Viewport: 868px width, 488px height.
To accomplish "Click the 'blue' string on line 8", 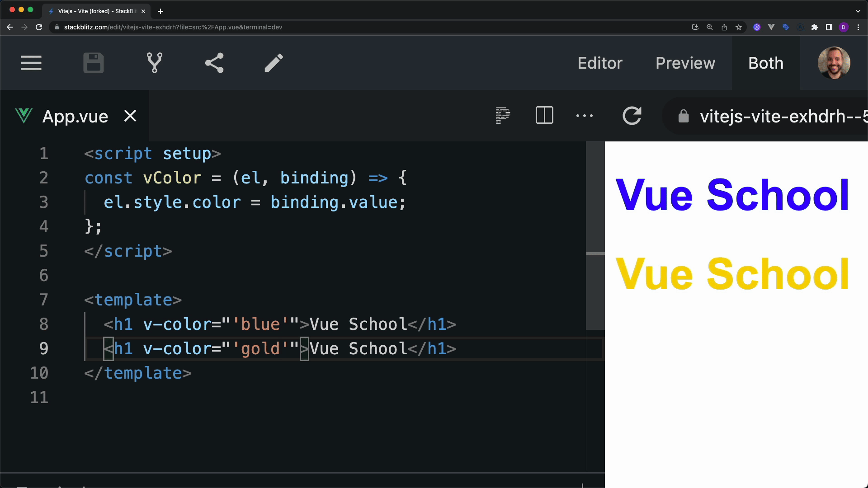I will coord(260,324).
